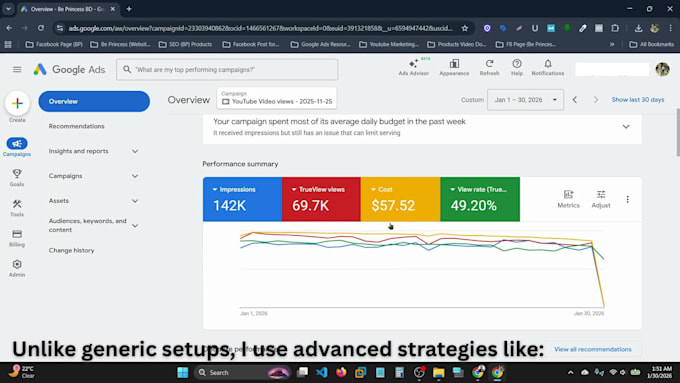Image resolution: width=680 pixels, height=383 pixels.
Task: Open Billing in the left rail
Action: point(17,238)
